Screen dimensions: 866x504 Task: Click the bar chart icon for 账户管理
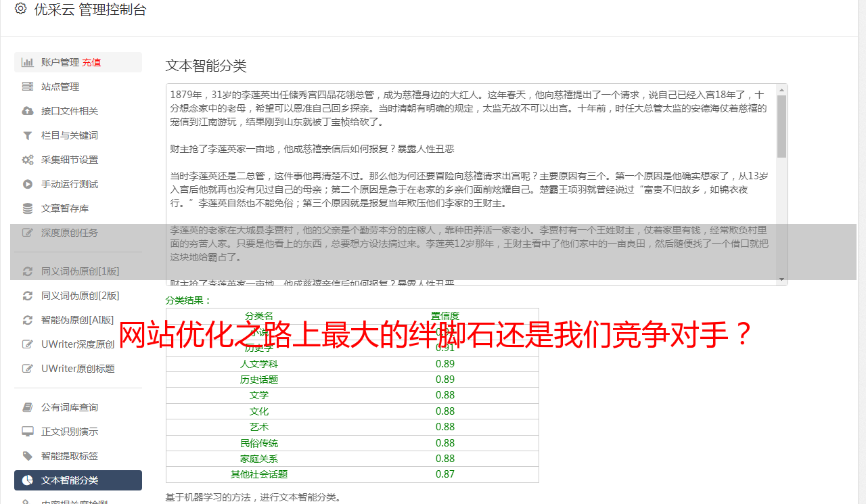[28, 62]
